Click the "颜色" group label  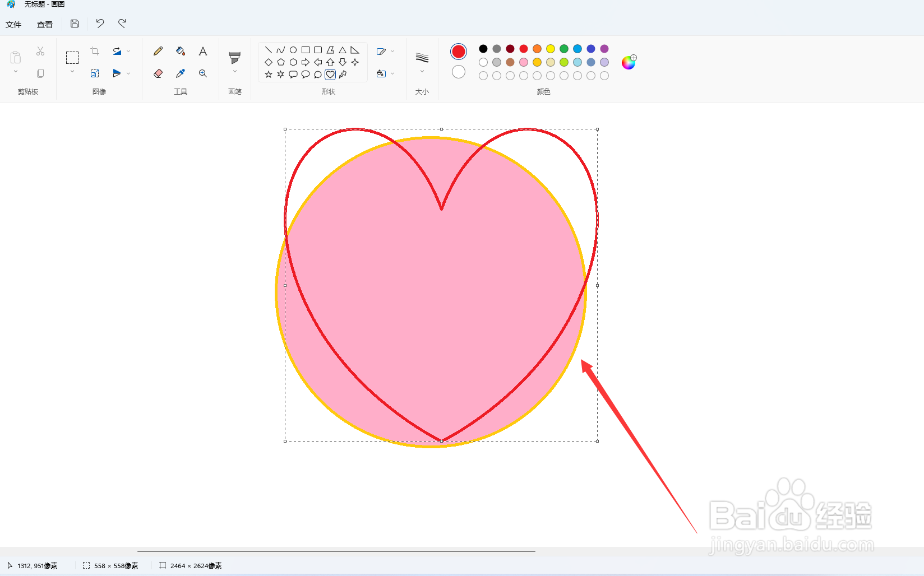pyautogui.click(x=544, y=92)
